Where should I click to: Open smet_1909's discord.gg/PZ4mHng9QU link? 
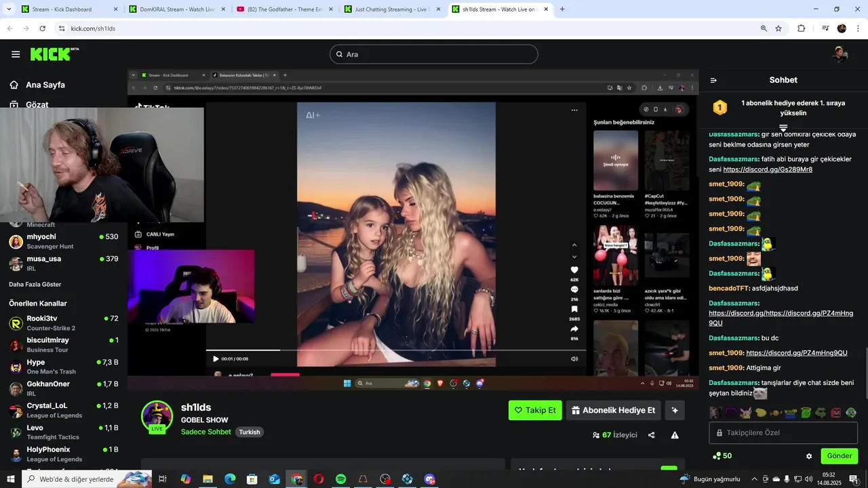pyautogui.click(x=796, y=353)
